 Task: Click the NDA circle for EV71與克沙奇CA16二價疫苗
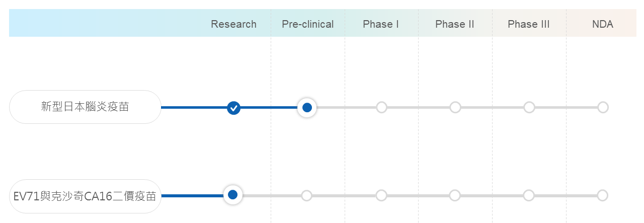pos(602,195)
